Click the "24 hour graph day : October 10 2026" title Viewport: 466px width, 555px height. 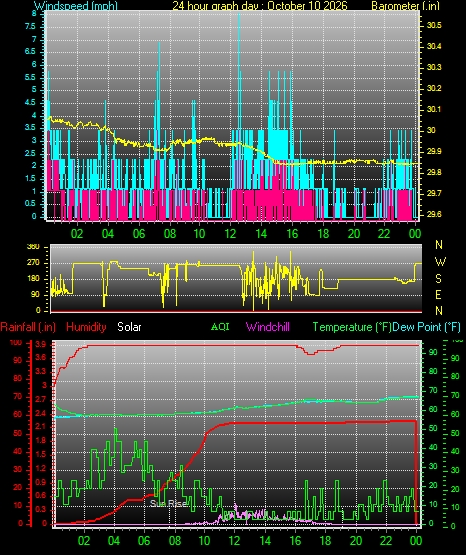pyautogui.click(x=260, y=6)
